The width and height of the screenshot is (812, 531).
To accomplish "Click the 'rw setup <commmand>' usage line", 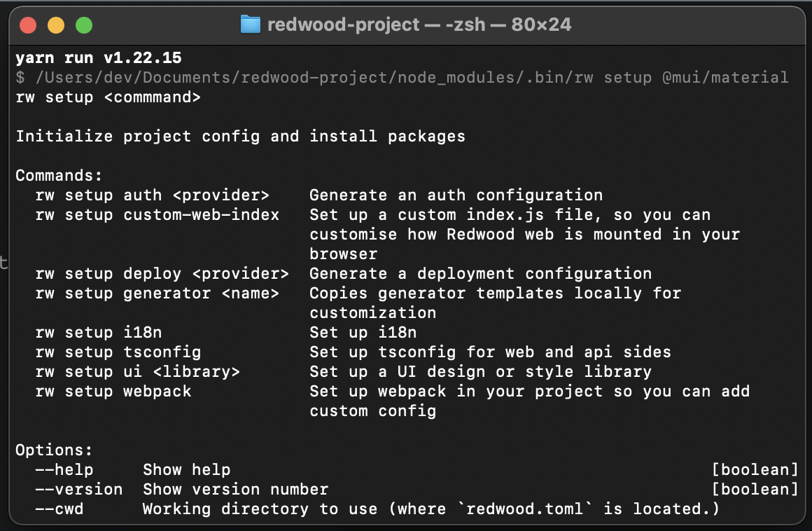I will click(108, 97).
